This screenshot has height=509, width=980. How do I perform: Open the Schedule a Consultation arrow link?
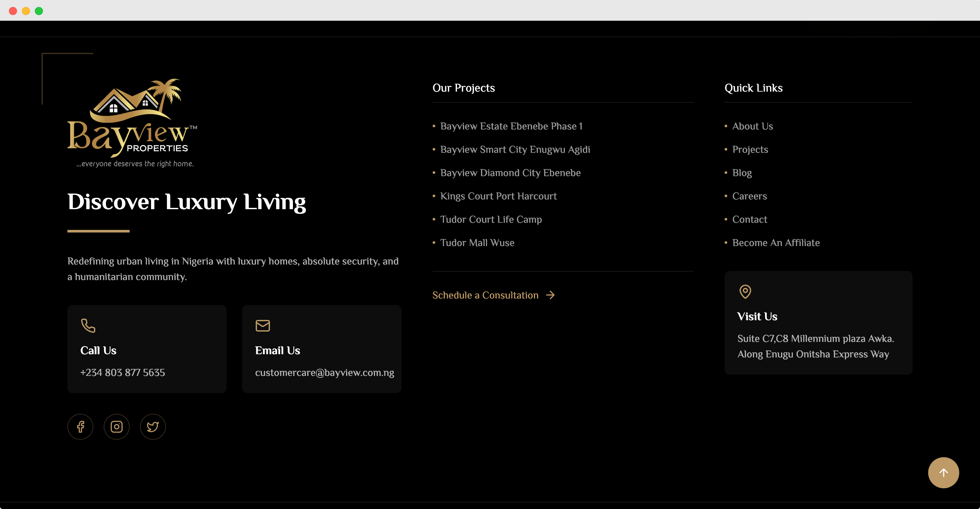tap(494, 295)
